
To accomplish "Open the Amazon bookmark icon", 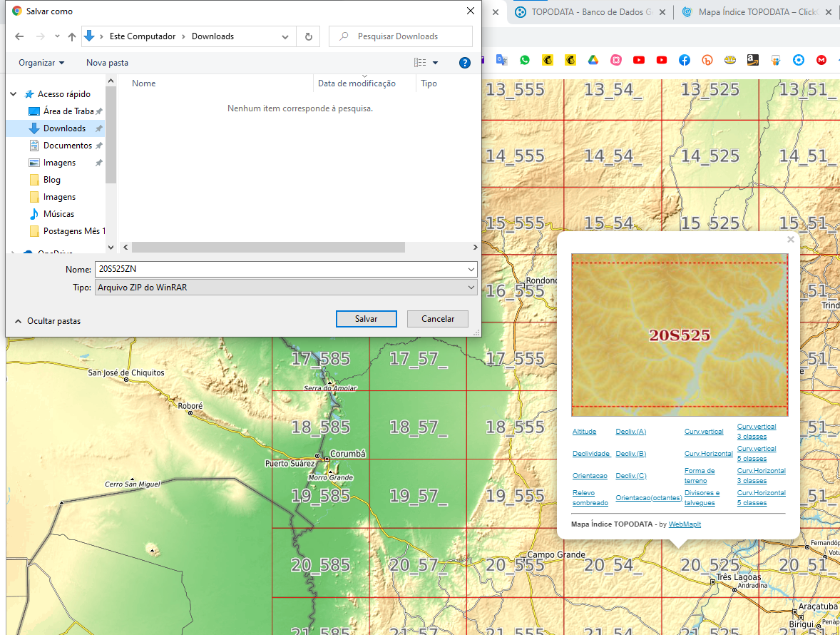I will (753, 60).
